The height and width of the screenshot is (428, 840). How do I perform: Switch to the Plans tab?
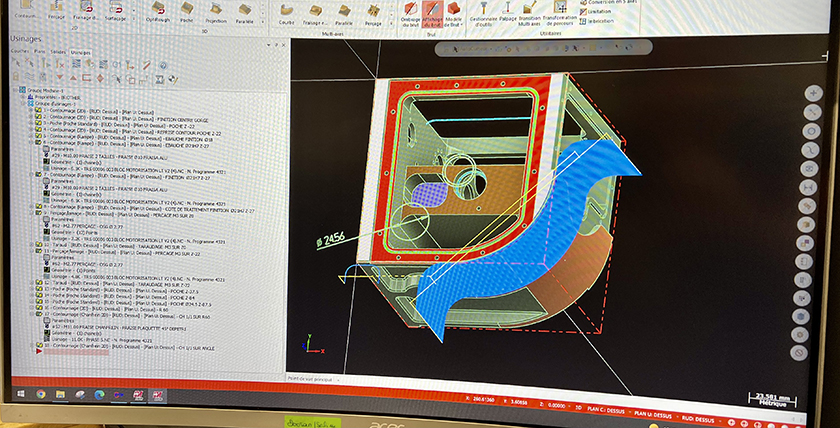pos(40,51)
